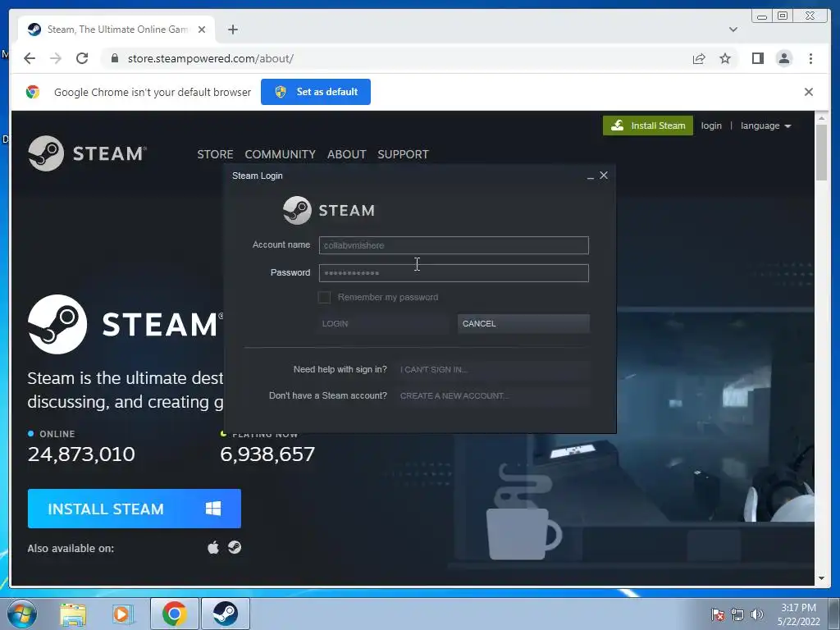Click the page scrollbar thumb
The width and height of the screenshot is (840, 630).
pos(821,152)
